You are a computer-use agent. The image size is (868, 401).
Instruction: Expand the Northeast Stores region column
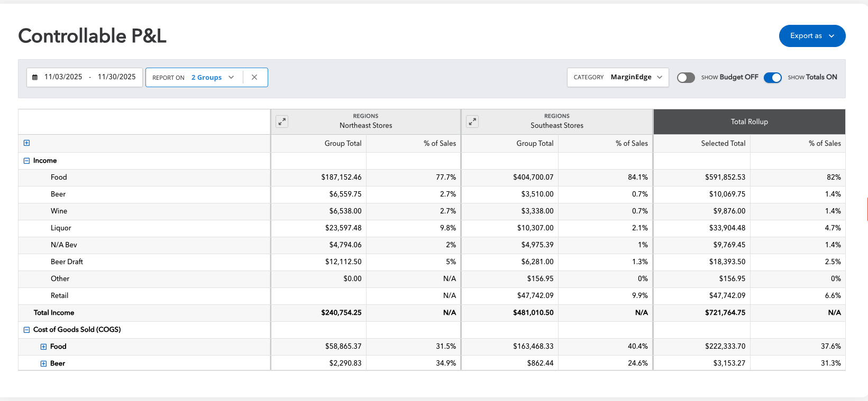point(282,122)
